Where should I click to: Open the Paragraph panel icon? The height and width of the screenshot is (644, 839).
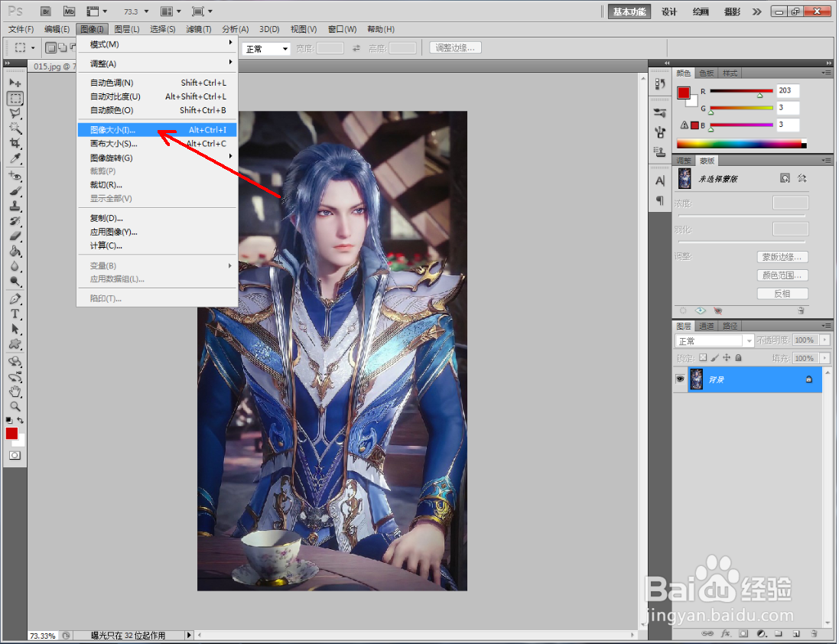660,200
